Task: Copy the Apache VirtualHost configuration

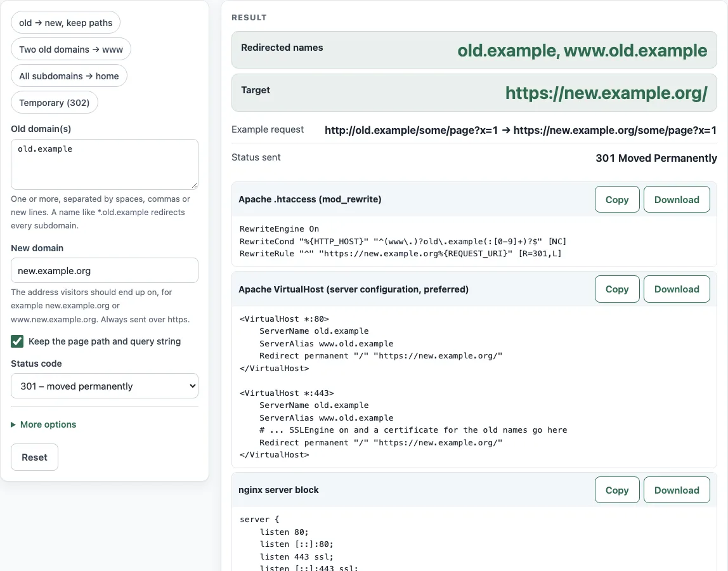Action: pyautogui.click(x=617, y=289)
